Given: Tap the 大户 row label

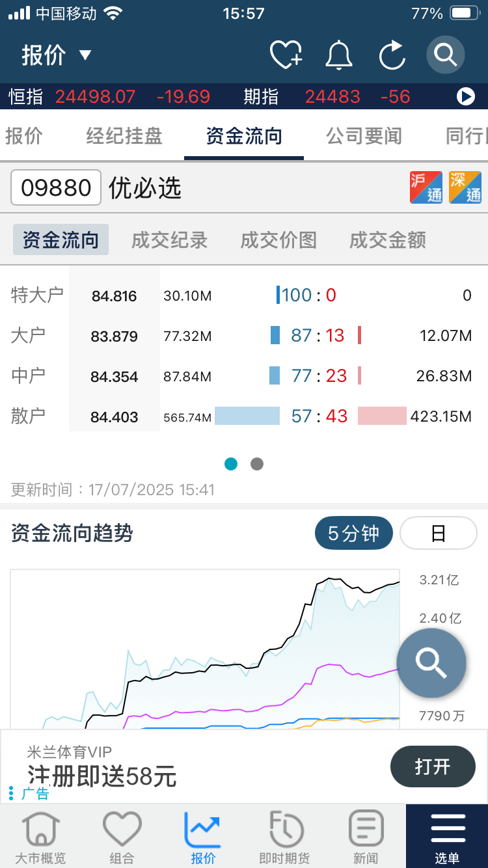Looking at the screenshot, I should (x=28, y=336).
